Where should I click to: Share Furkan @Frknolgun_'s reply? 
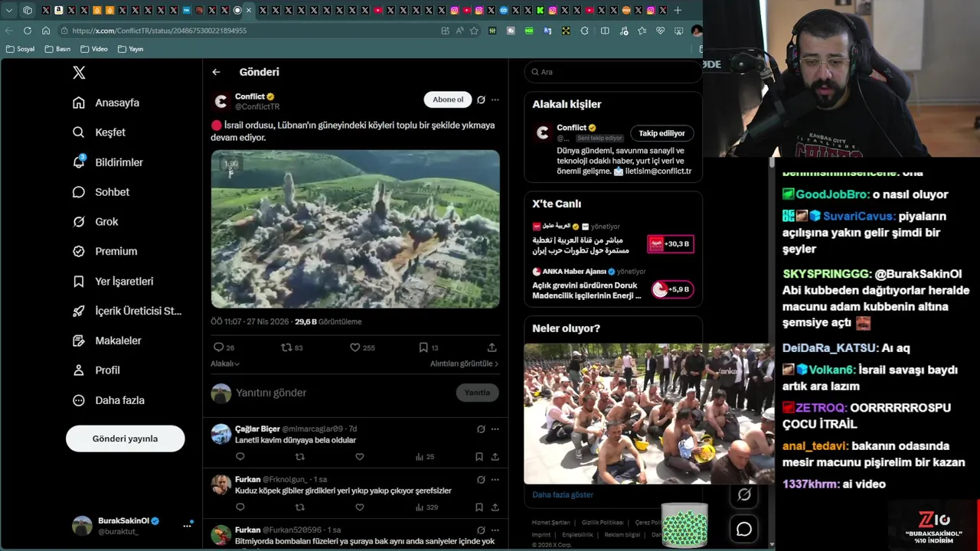495,507
